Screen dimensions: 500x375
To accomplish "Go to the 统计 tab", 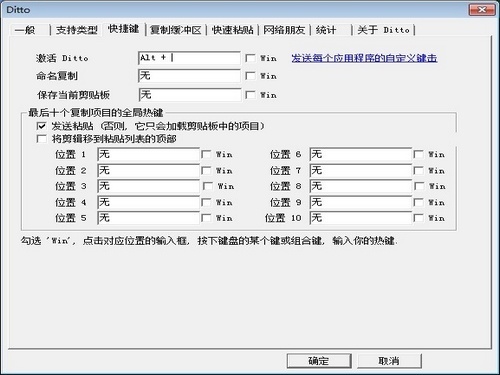I will (331, 30).
